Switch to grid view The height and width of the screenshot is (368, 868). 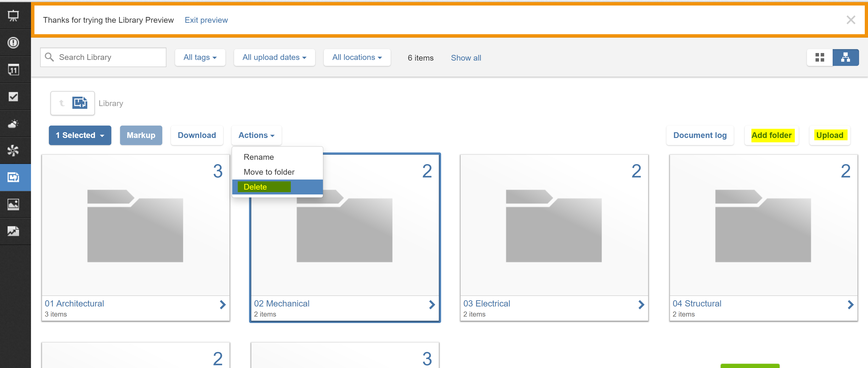point(820,58)
